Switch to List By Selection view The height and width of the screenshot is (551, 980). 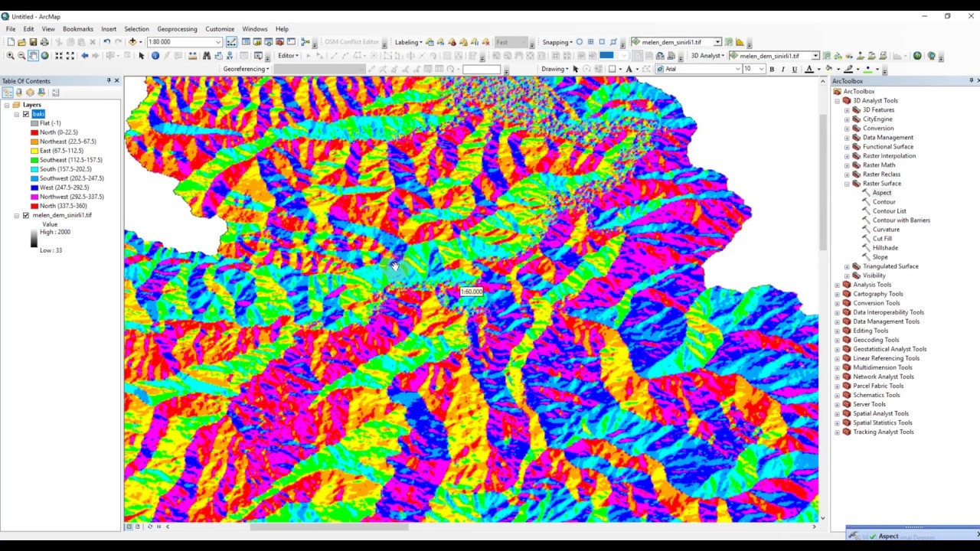(x=42, y=93)
